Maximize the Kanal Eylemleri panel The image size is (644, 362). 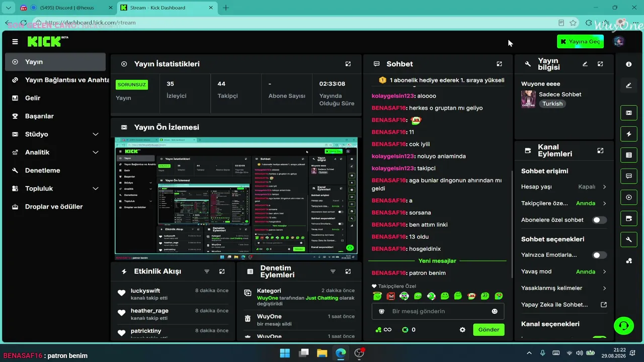(600, 150)
